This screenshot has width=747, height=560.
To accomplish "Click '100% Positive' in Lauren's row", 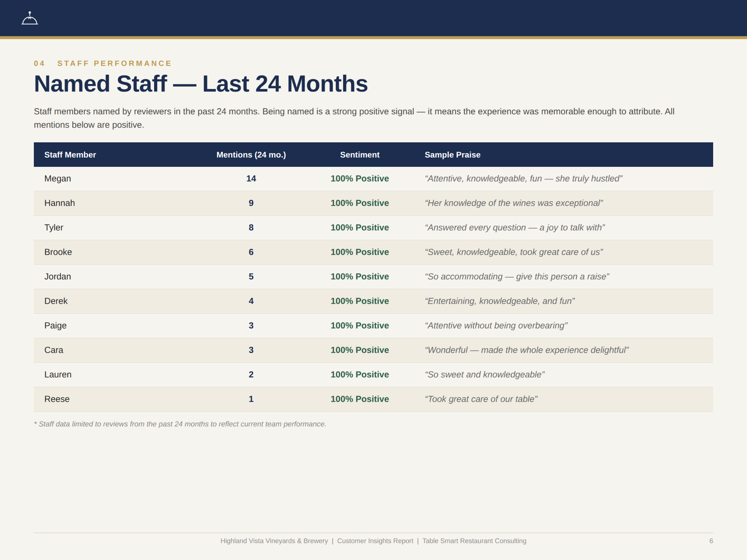I will [359, 374].
